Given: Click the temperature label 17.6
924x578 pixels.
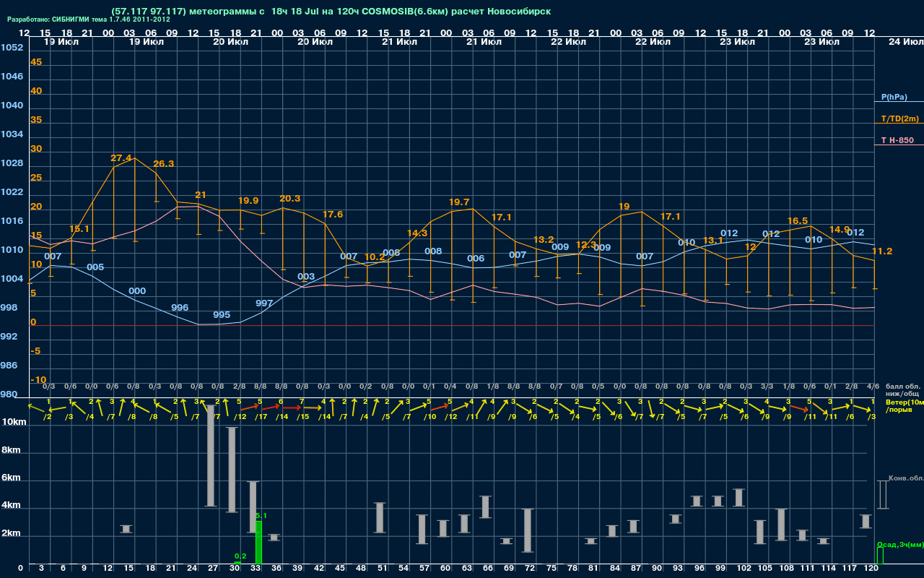Looking at the screenshot, I should (333, 215).
